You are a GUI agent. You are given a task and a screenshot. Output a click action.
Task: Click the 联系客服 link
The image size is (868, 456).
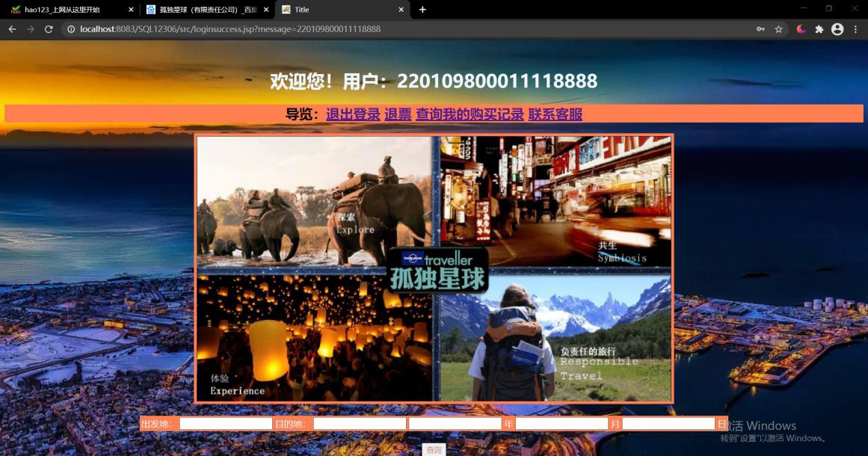pyautogui.click(x=555, y=114)
